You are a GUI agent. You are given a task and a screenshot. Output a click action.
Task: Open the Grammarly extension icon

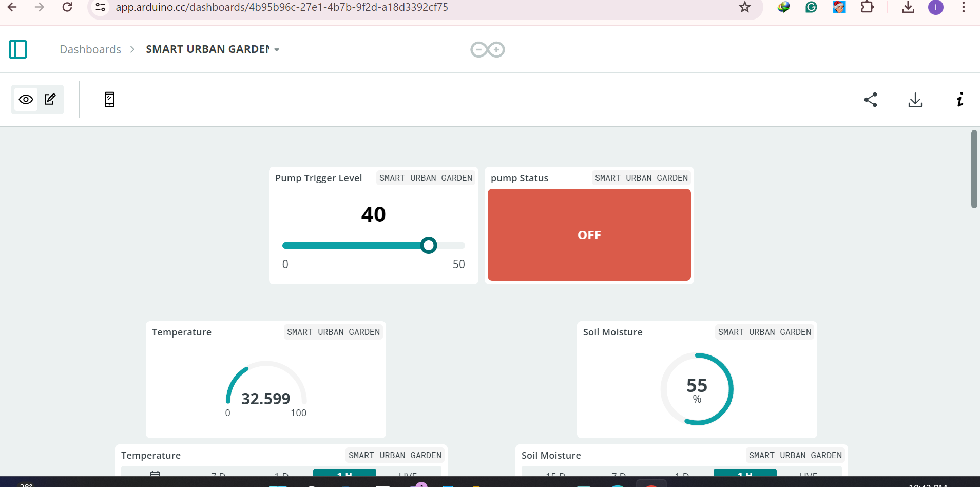tap(811, 7)
